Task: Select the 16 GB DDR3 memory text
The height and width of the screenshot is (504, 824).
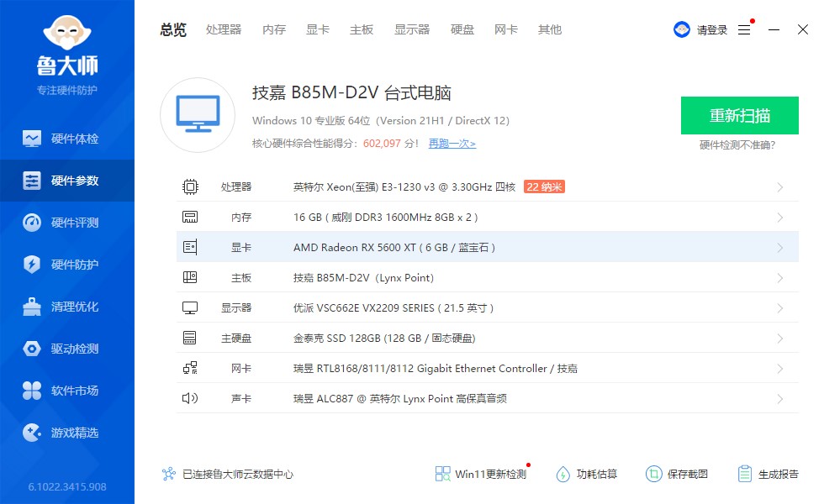Action: tap(386, 218)
